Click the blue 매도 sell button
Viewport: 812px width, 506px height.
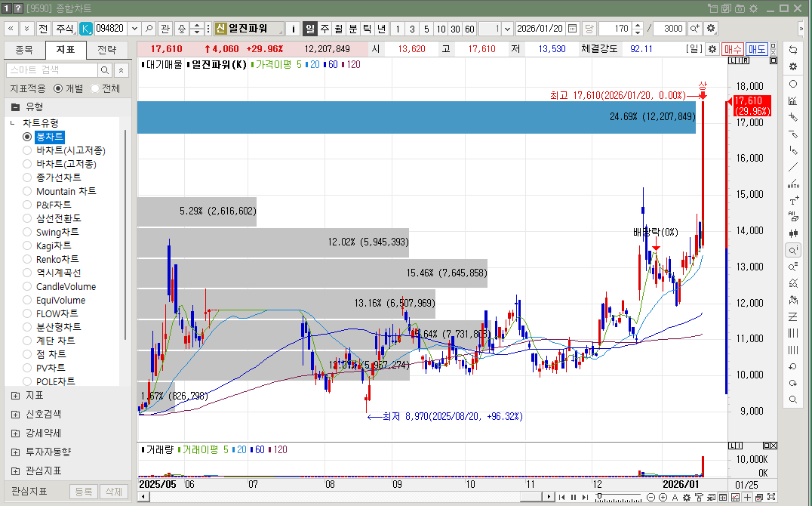[757, 49]
